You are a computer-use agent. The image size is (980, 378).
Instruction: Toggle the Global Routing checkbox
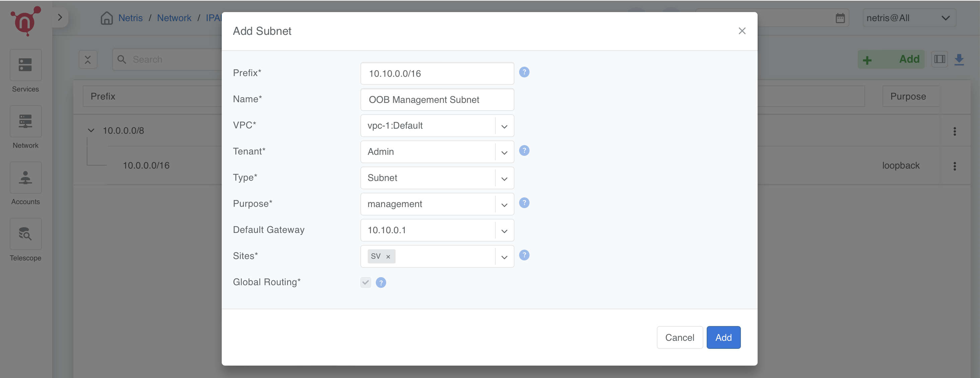tap(365, 282)
